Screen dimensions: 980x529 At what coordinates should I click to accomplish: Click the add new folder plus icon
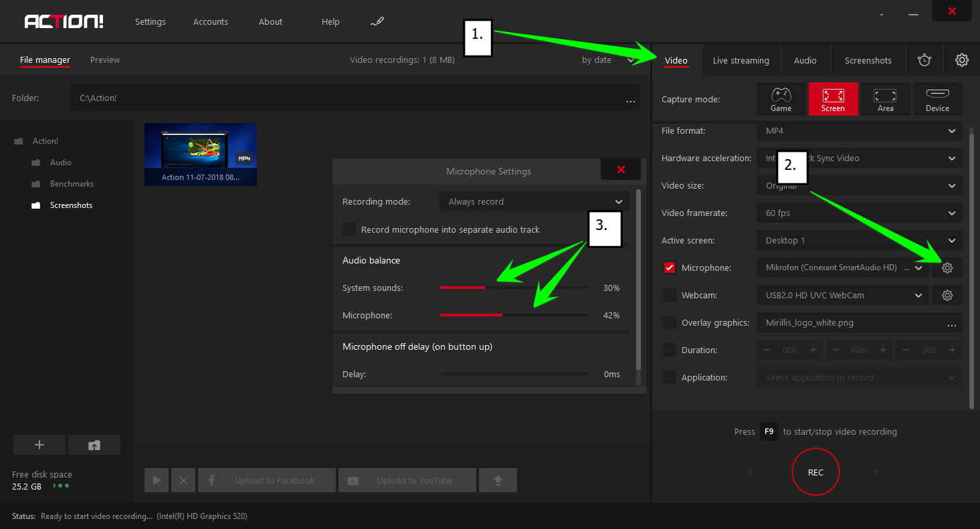39,445
